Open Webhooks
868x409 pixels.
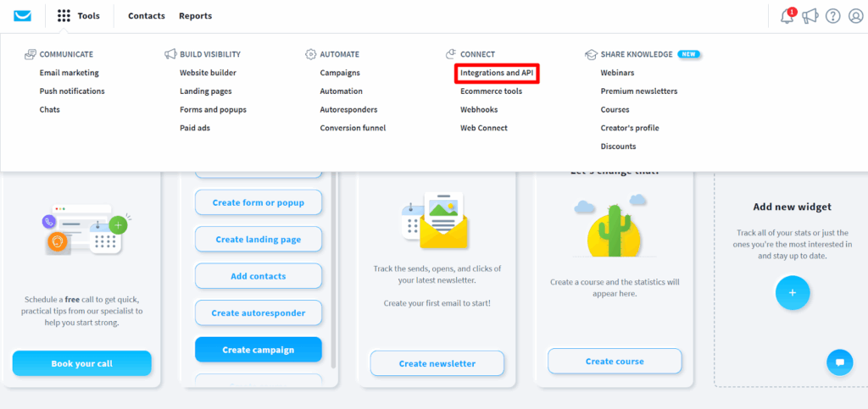[x=480, y=109]
